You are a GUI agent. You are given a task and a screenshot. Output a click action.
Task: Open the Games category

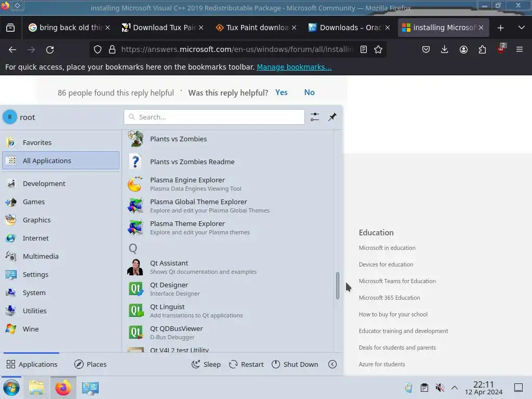coord(61,202)
